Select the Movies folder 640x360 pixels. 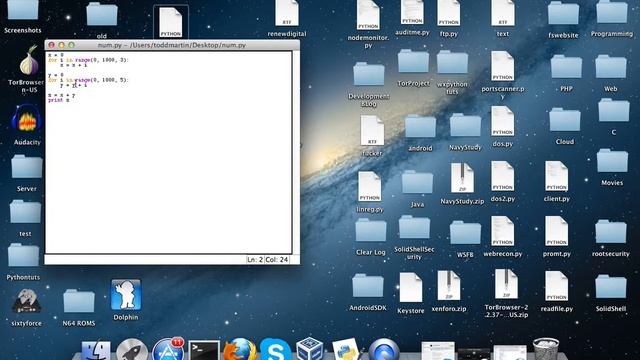pyautogui.click(x=612, y=160)
